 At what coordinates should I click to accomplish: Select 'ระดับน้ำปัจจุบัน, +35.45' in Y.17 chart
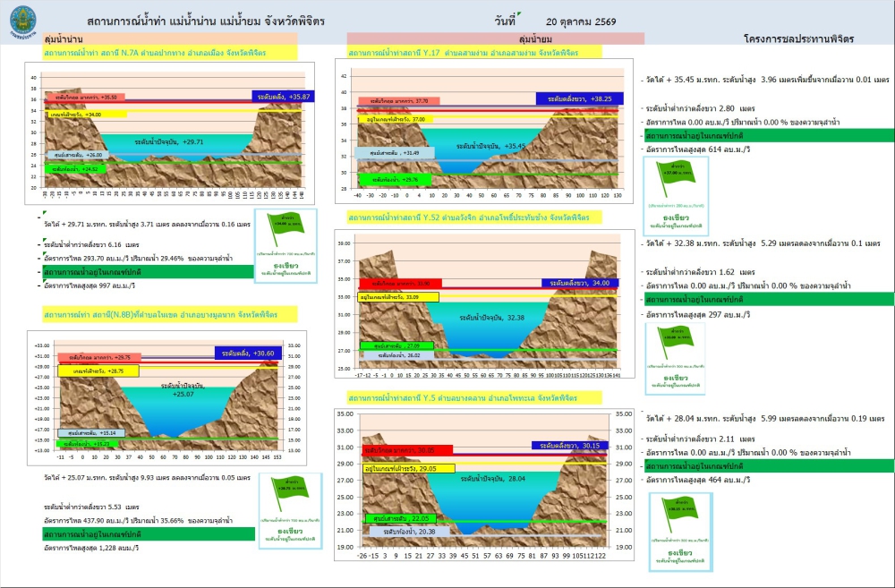[x=490, y=146]
